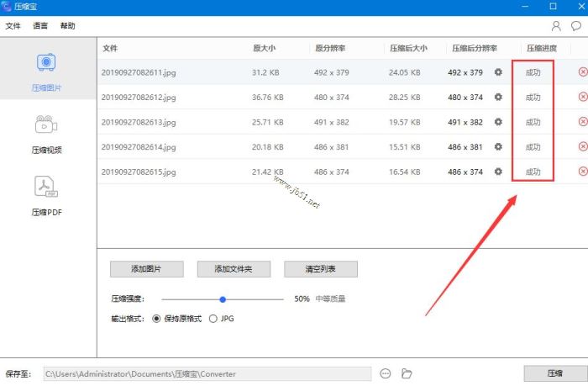This screenshot has height=386, width=588.
Task: Select file name 20190927082615.jpg
Action: (139, 172)
